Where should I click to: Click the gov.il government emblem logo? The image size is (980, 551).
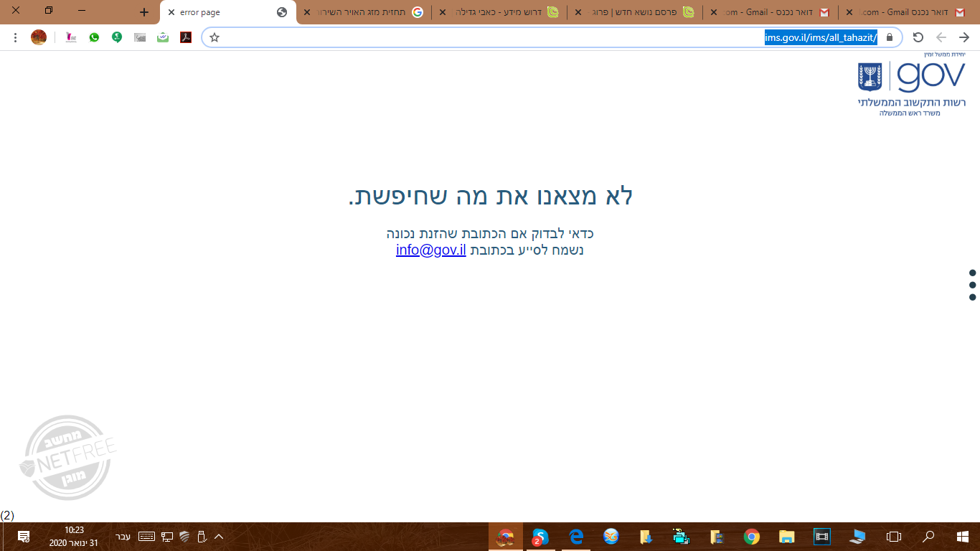click(x=870, y=75)
